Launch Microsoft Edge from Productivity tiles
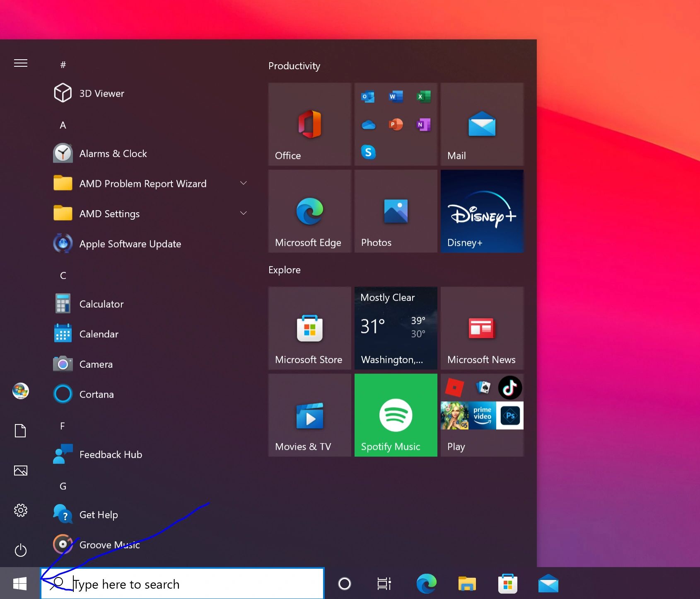Image resolution: width=700 pixels, height=599 pixels. click(x=309, y=211)
